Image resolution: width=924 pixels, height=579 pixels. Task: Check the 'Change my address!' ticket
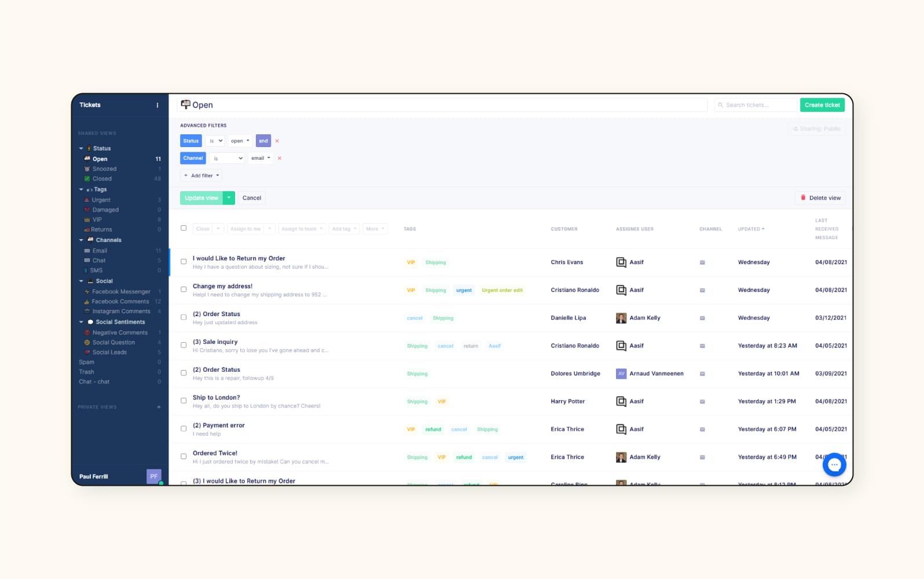coord(184,289)
